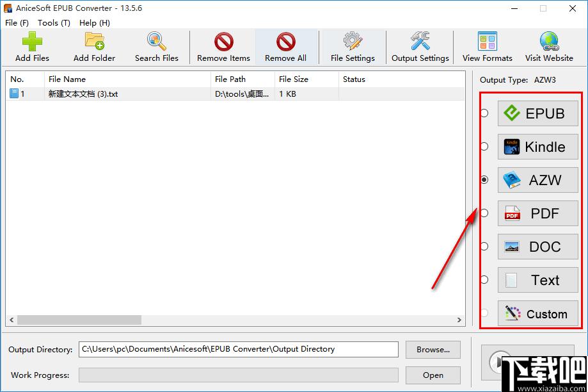Launch the Search Files magnifier tool
This screenshot has width=588, height=392.
pyautogui.click(x=156, y=47)
